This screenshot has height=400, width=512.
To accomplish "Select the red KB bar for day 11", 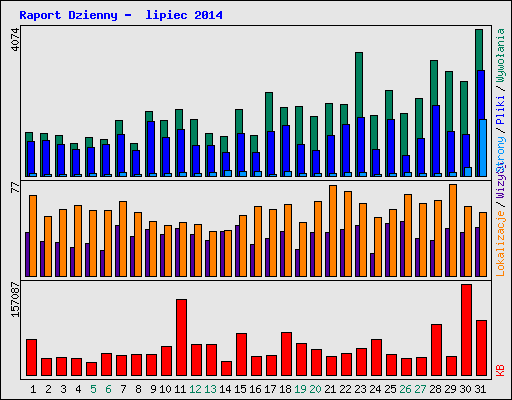I will [181, 337].
